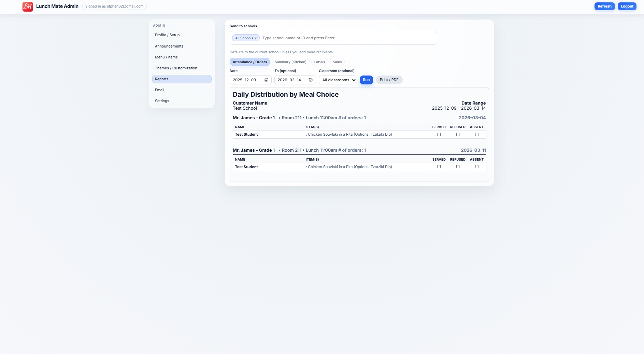Switch to the Summary (Kitchen) report tab
Screen dimensions: 644x354
290,62
